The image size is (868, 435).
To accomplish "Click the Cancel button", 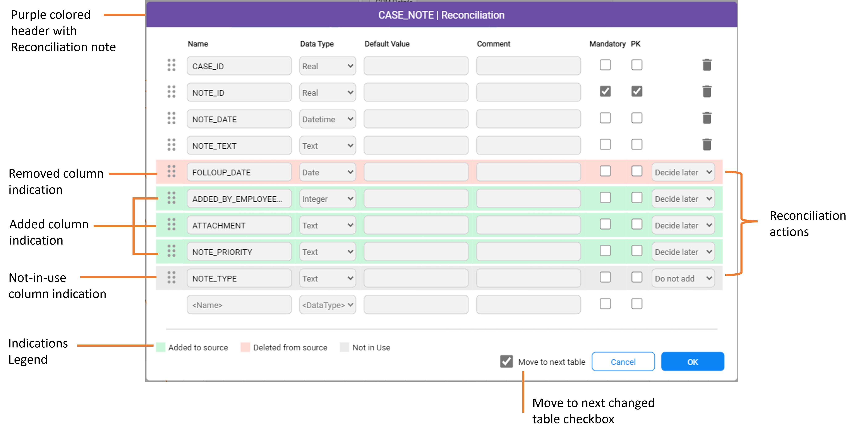I will 623,362.
